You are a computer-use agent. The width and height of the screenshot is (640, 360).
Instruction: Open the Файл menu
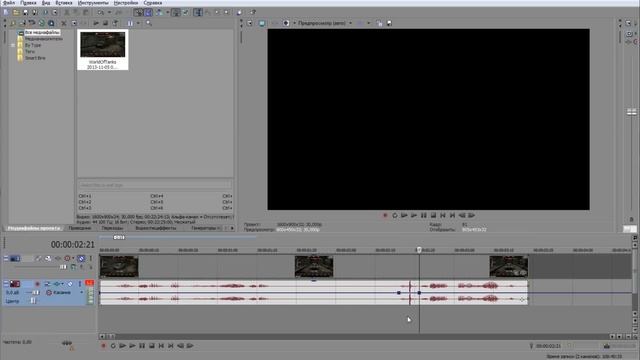(x=8, y=3)
